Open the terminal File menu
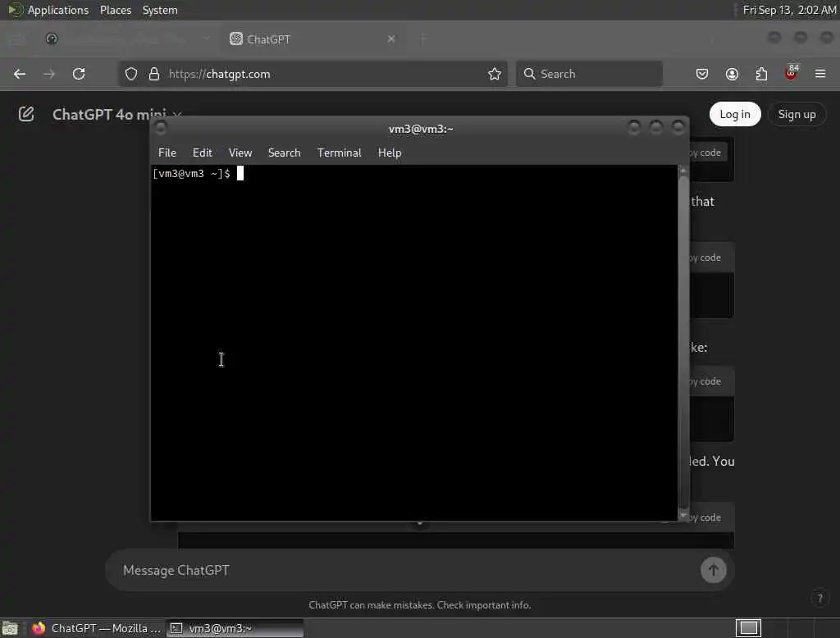Viewport: 840px width, 638px height. pyautogui.click(x=167, y=153)
